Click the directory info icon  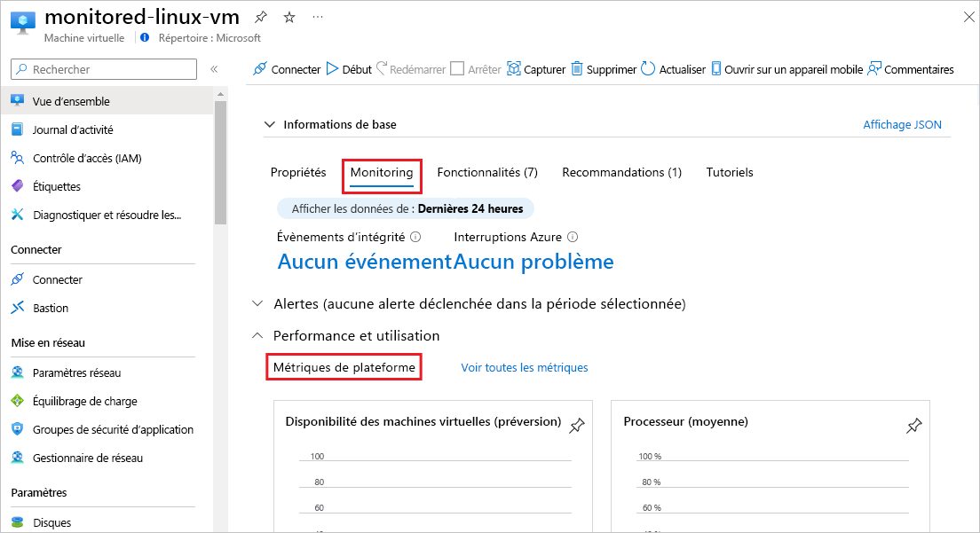point(145,37)
